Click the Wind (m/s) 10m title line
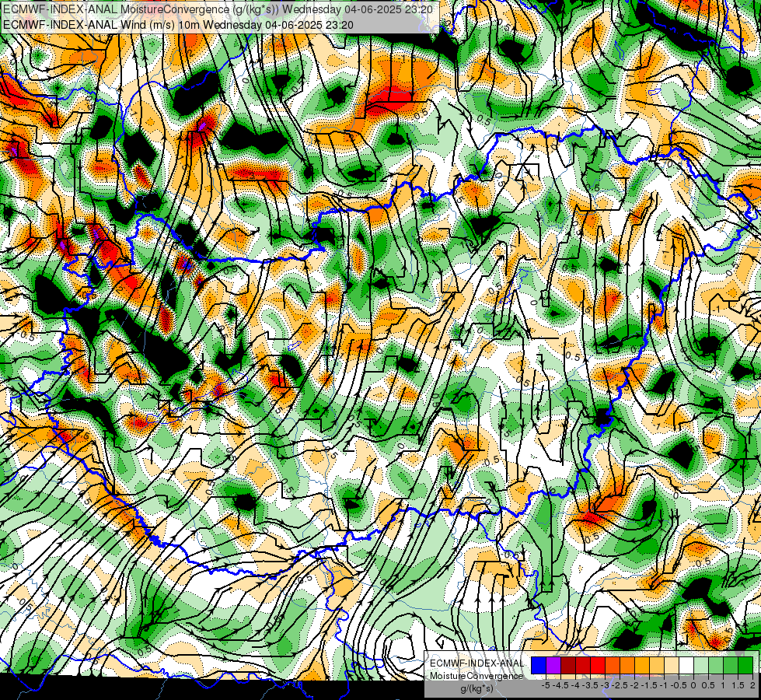 coord(178,24)
